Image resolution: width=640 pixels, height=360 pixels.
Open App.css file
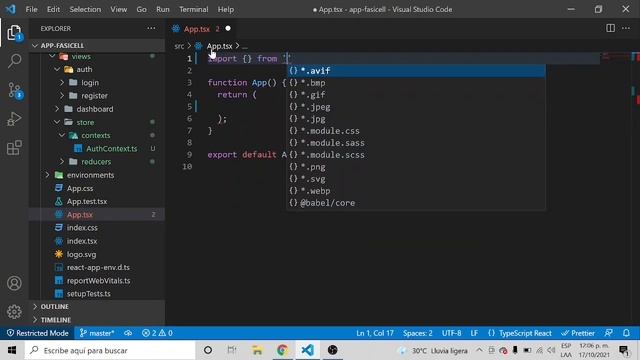pos(80,188)
